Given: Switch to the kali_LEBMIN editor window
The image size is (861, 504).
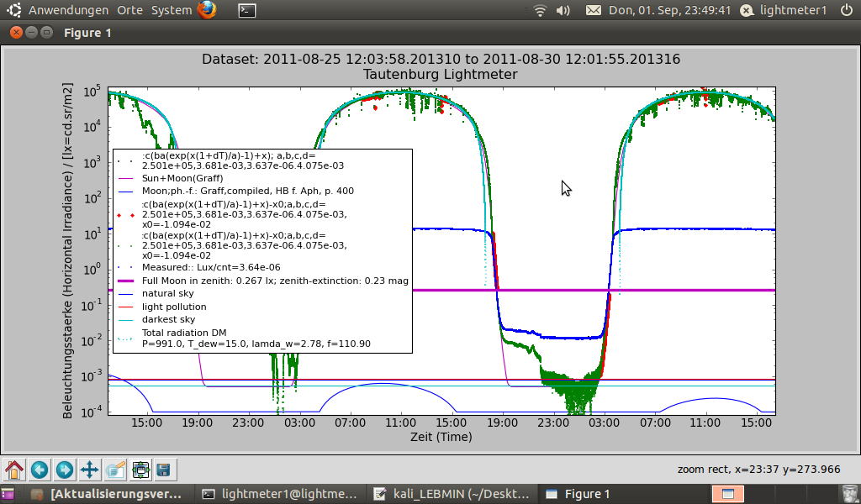Looking at the screenshot, I should point(452,494).
